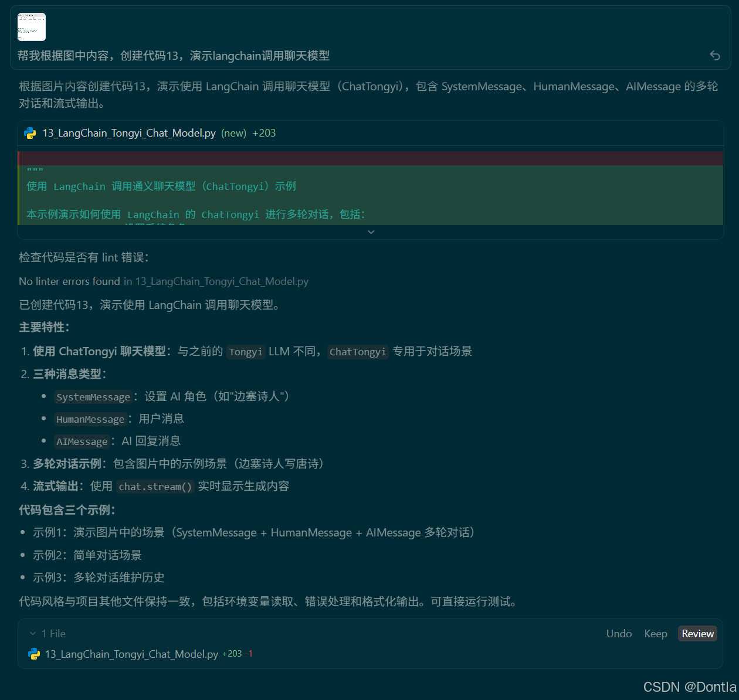
Task: Click the Python icon in the 1 File summary
Action: [x=34, y=654]
